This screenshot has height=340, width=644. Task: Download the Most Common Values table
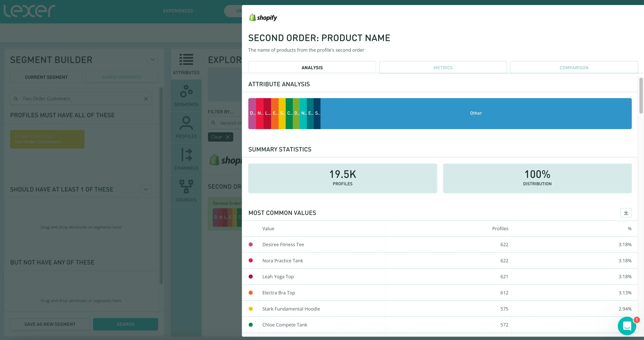pyautogui.click(x=626, y=213)
